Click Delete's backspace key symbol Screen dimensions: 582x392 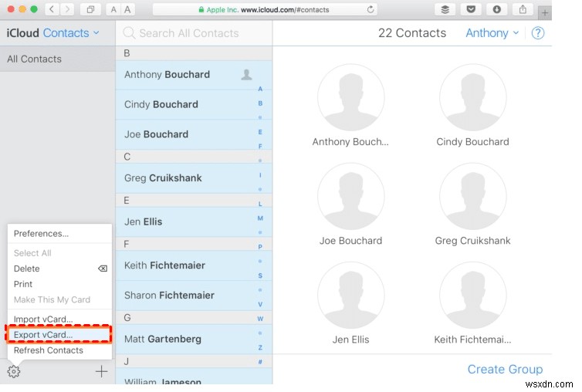point(103,269)
